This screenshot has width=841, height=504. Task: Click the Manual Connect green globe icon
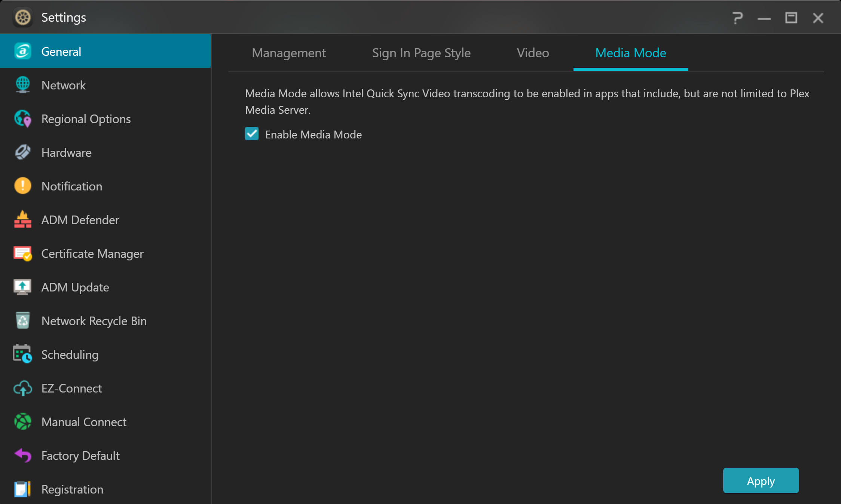tap(23, 422)
